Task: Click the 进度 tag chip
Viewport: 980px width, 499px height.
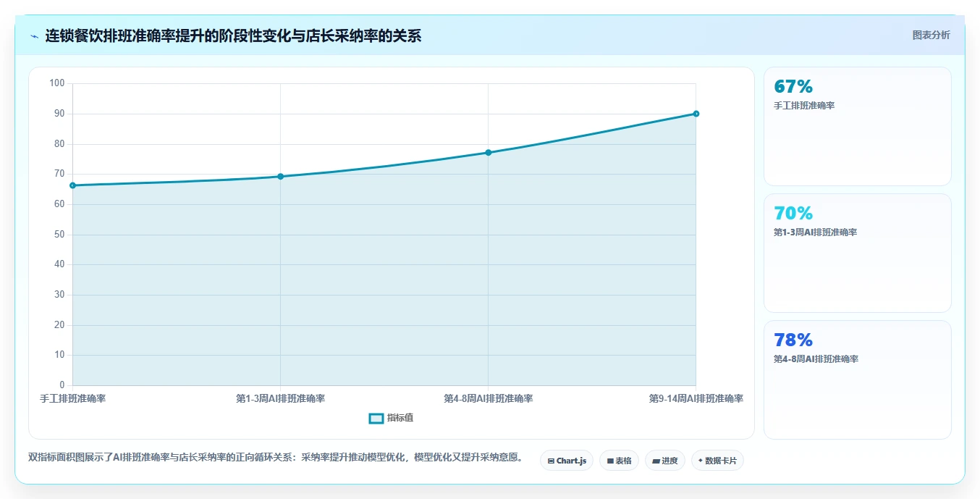Action: pos(665,461)
